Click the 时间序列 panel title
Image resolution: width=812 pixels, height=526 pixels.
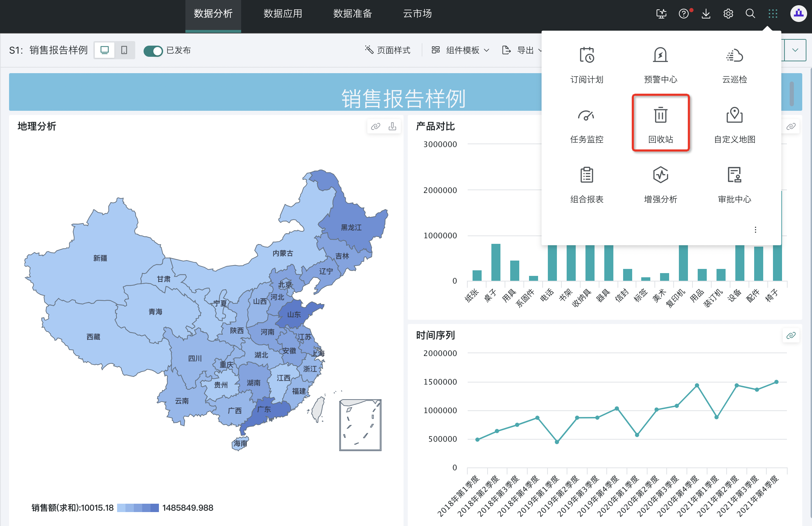[435, 335]
